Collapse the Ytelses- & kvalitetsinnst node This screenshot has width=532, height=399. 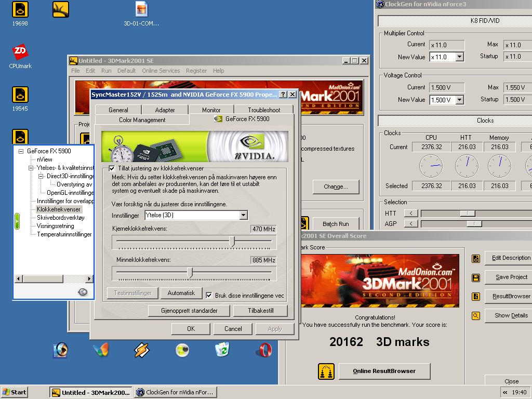coord(31,168)
